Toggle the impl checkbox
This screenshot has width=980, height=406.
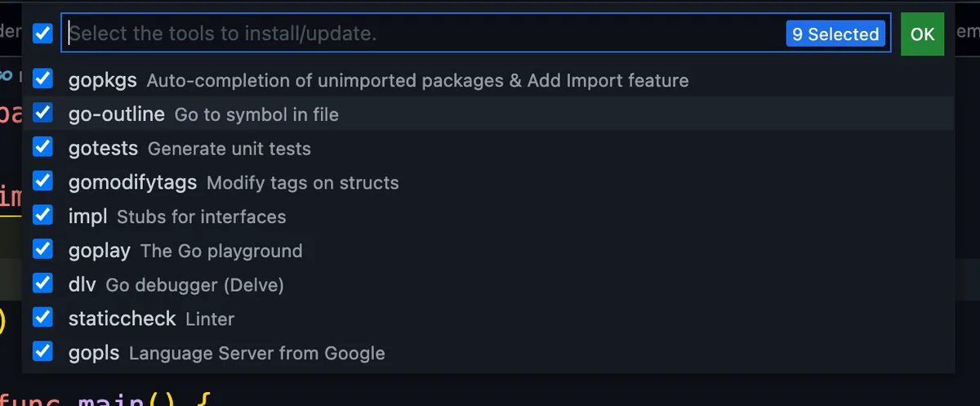point(42,216)
